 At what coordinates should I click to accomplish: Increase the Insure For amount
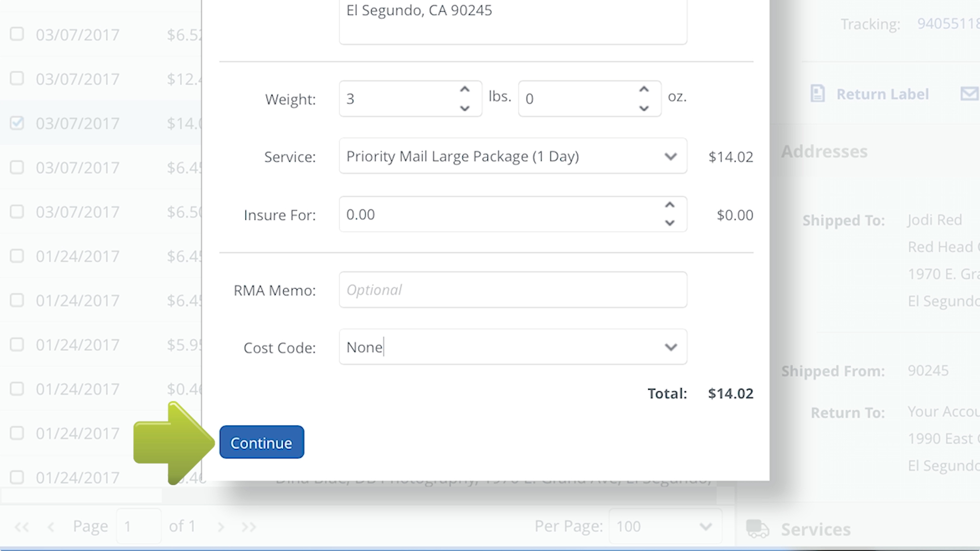click(x=670, y=205)
